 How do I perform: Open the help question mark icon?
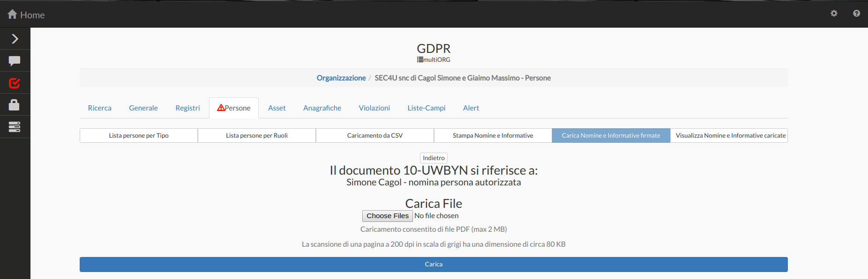click(856, 14)
